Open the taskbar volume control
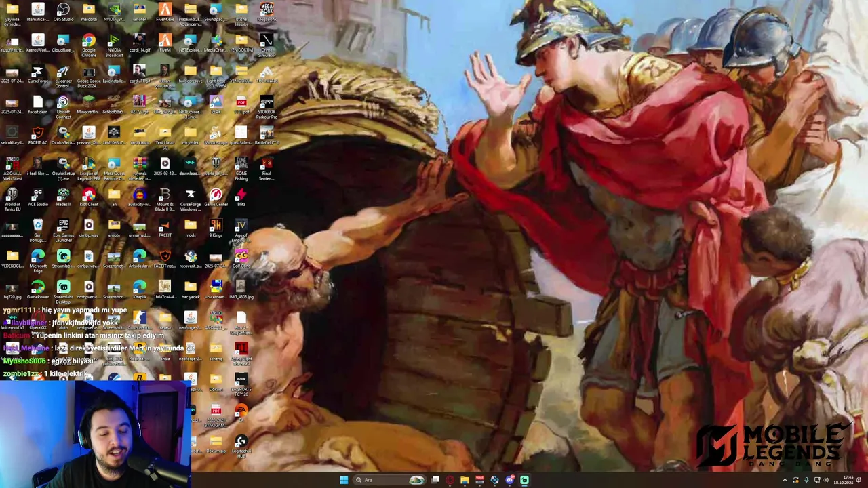This screenshot has width=868, height=488. pyautogui.click(x=825, y=480)
